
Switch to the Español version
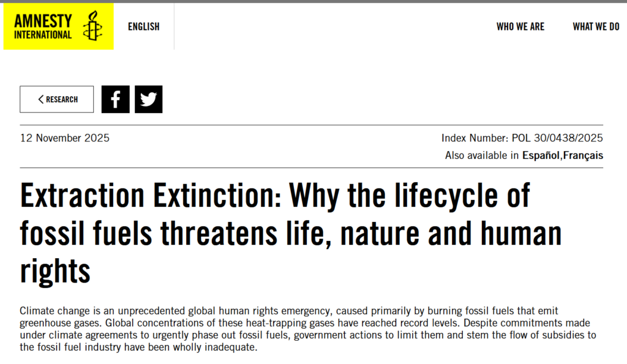541,155
